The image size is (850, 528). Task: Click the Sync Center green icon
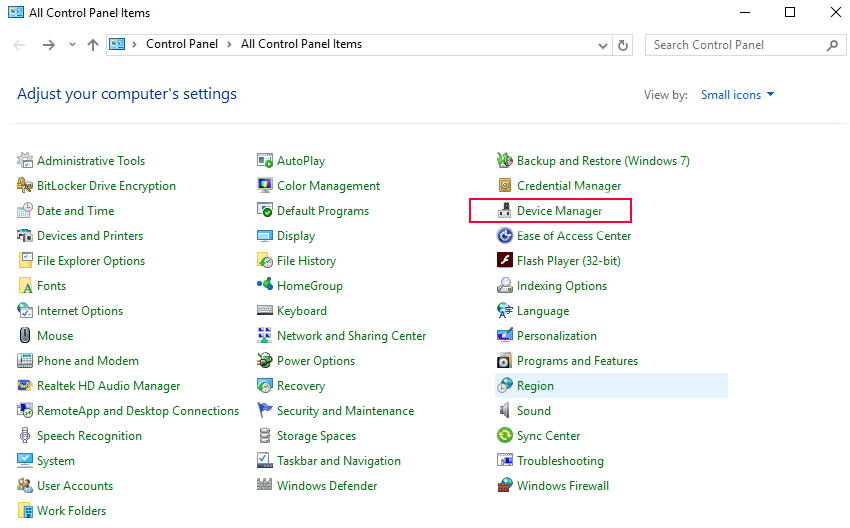click(505, 435)
